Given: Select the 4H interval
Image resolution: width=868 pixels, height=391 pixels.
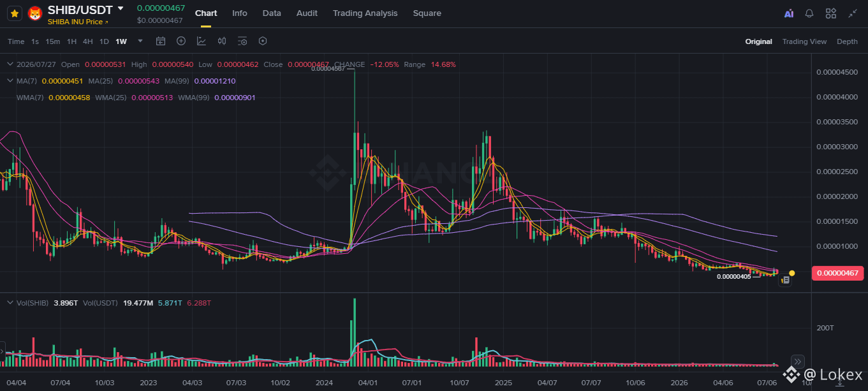Looking at the screenshot, I should [x=88, y=41].
